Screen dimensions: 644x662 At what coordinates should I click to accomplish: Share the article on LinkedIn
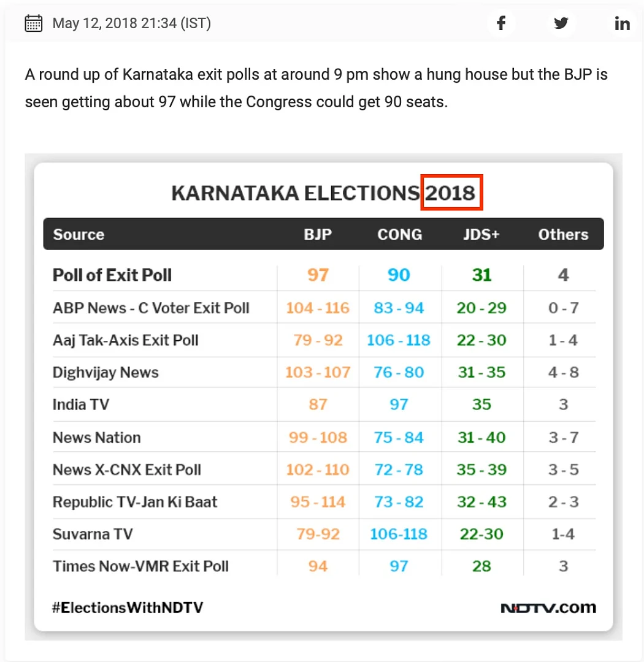[x=622, y=23]
